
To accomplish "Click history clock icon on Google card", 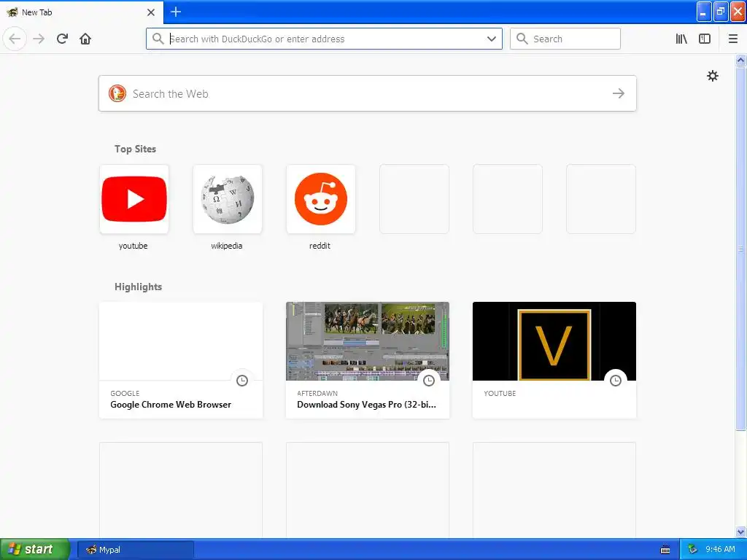I will point(242,381).
